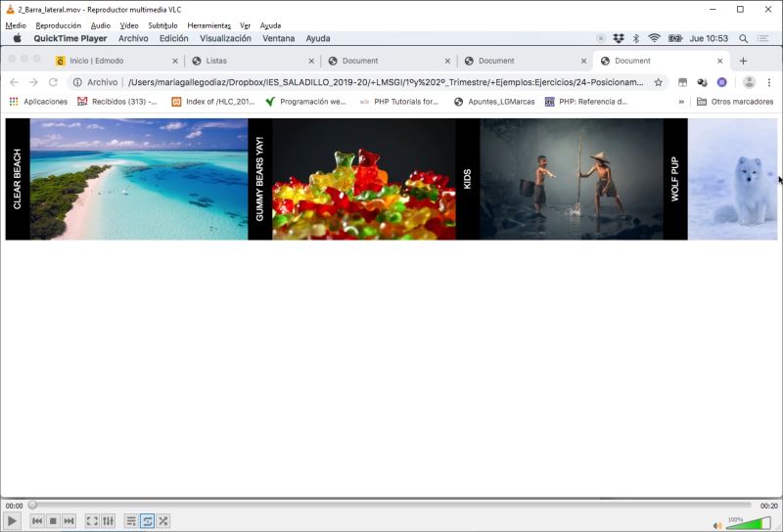Viewport: 783px width, 532px height.
Task: Open the Medio menu
Action: coord(16,25)
